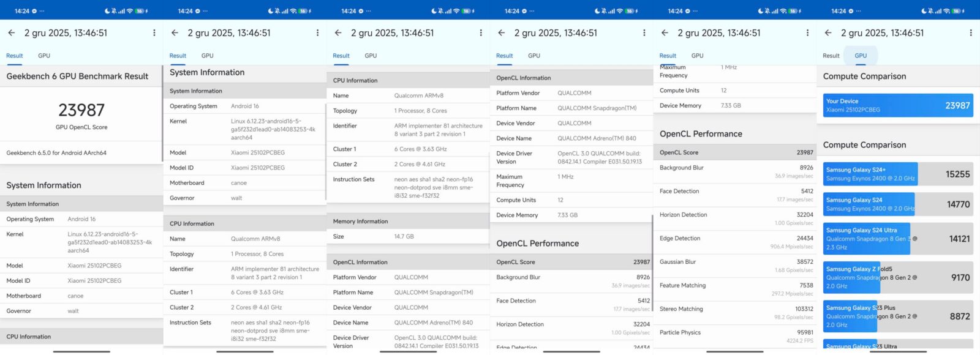This screenshot has height=355, width=980.
Task: Switch to GPU tab in the leftmost screenshot
Action: 44,56
